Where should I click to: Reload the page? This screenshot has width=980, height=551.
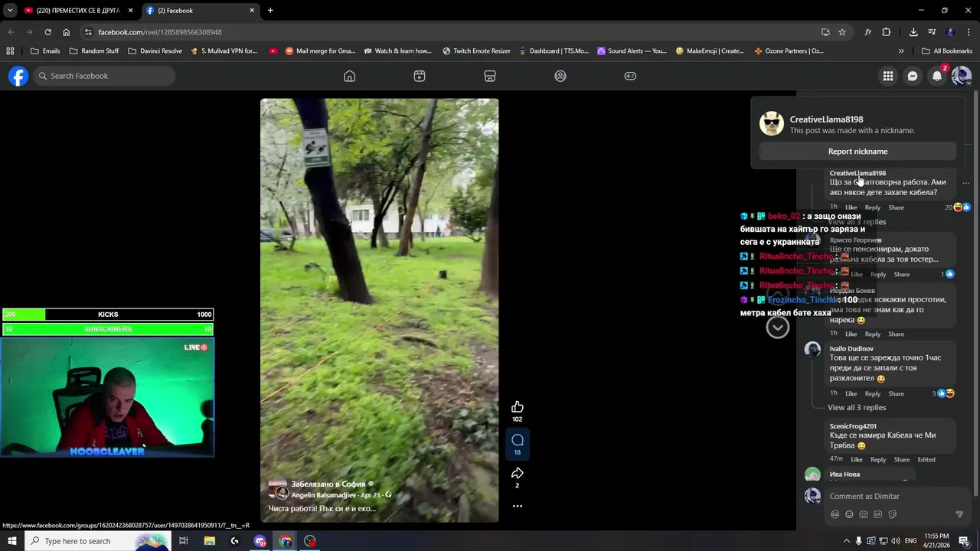[x=47, y=32]
